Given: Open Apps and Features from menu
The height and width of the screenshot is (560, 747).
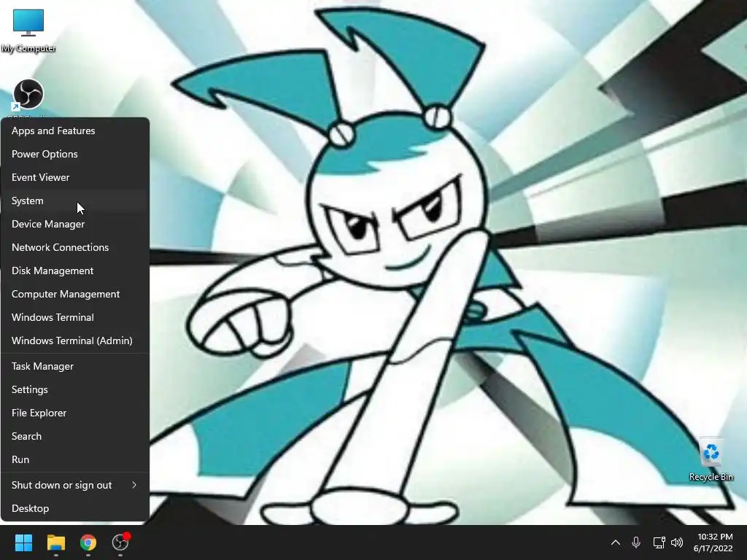Looking at the screenshot, I should click(x=75, y=131).
